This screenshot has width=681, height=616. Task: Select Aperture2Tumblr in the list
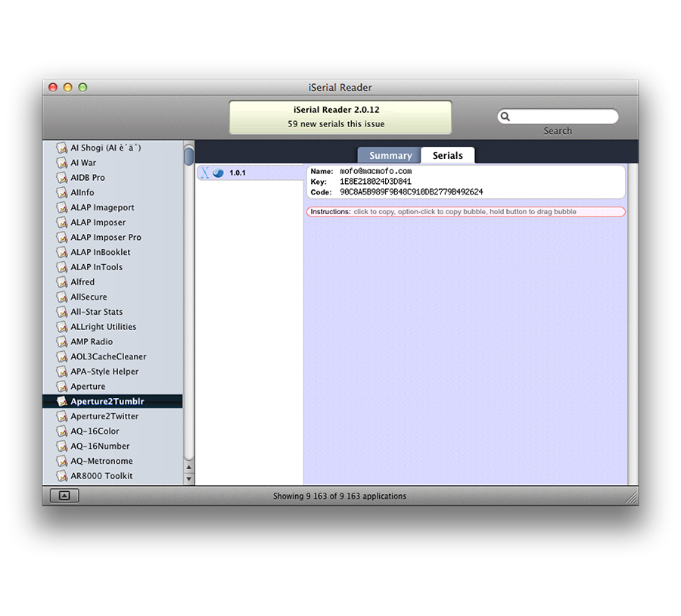tap(113, 401)
